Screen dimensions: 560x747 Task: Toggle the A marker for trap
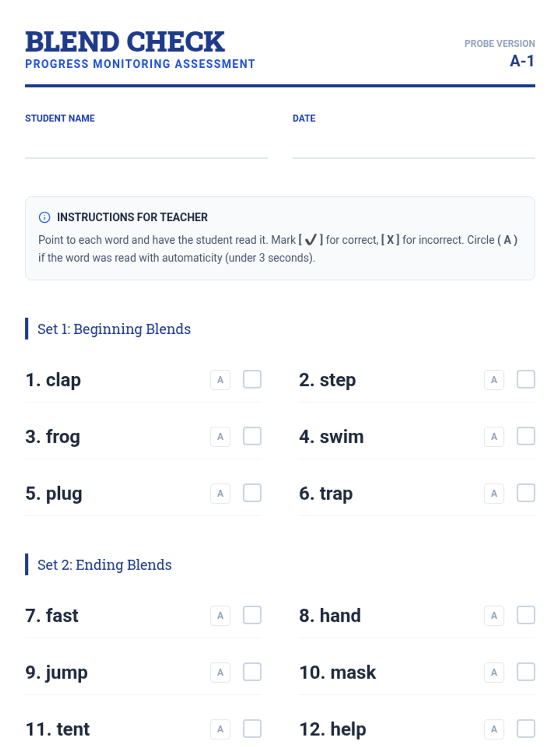pos(494,493)
